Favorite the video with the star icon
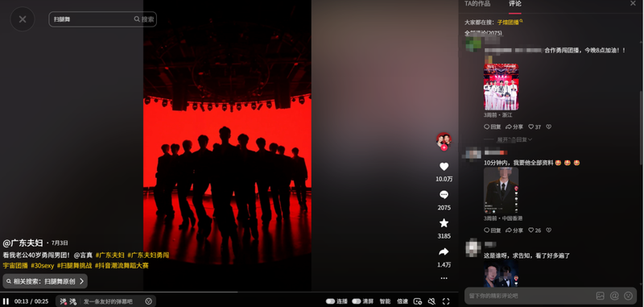 click(x=444, y=223)
